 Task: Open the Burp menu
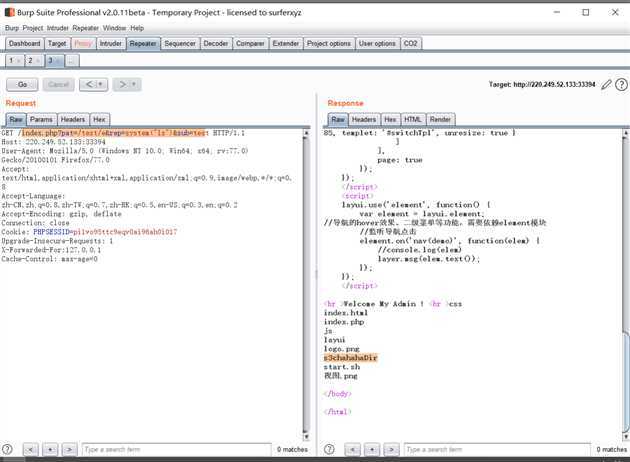[12, 28]
